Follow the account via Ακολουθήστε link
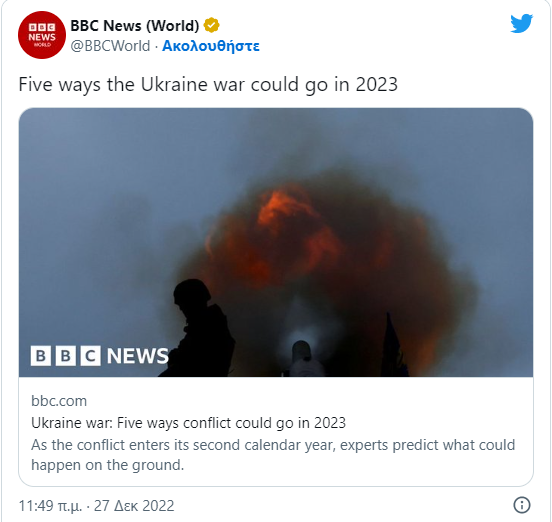Screen dimensions: 552x522 (x=211, y=46)
